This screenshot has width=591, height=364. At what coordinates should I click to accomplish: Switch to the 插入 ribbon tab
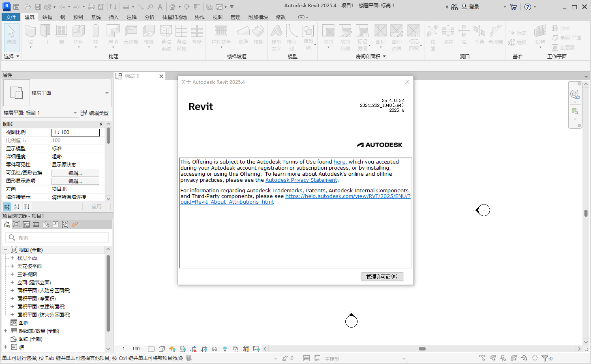pyautogui.click(x=114, y=17)
